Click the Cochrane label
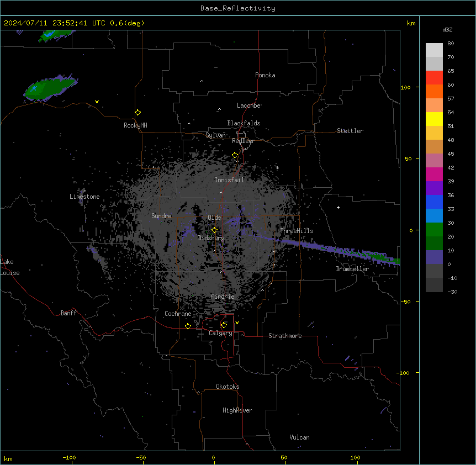Viewport: 476px width, 465px height. click(178, 314)
